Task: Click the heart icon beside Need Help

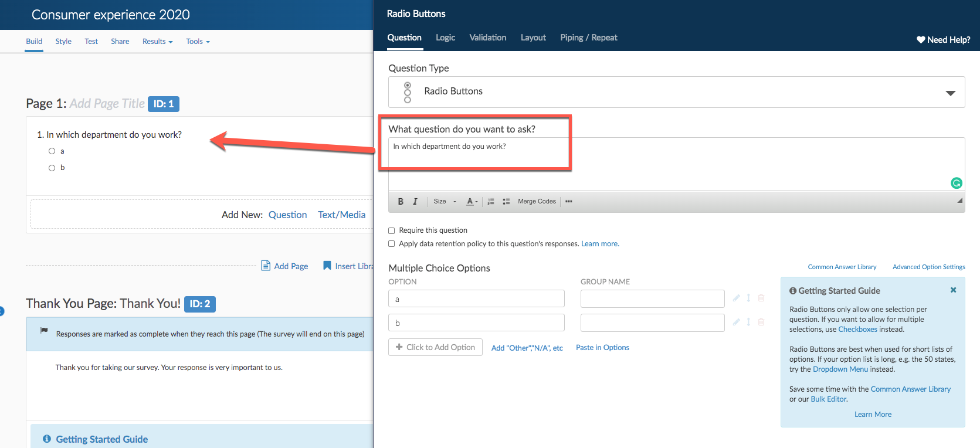Action: [921, 40]
